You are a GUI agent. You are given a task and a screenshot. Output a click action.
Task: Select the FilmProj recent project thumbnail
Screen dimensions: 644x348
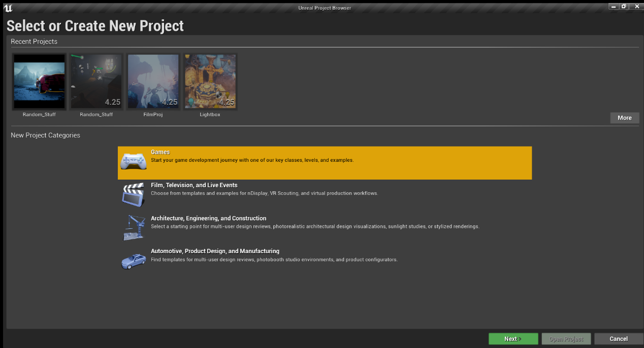click(153, 82)
